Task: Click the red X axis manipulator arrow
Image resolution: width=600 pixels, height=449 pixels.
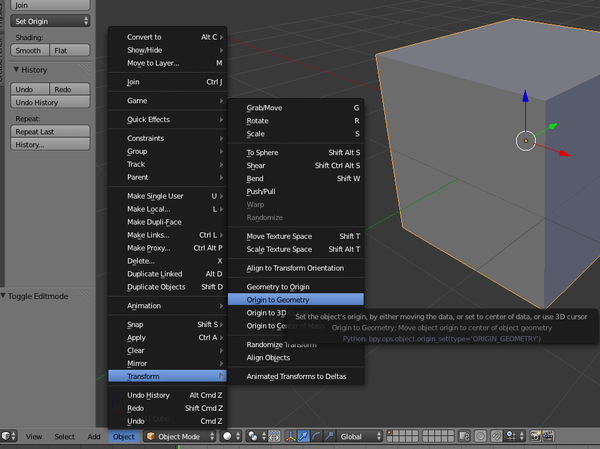Action: point(564,153)
